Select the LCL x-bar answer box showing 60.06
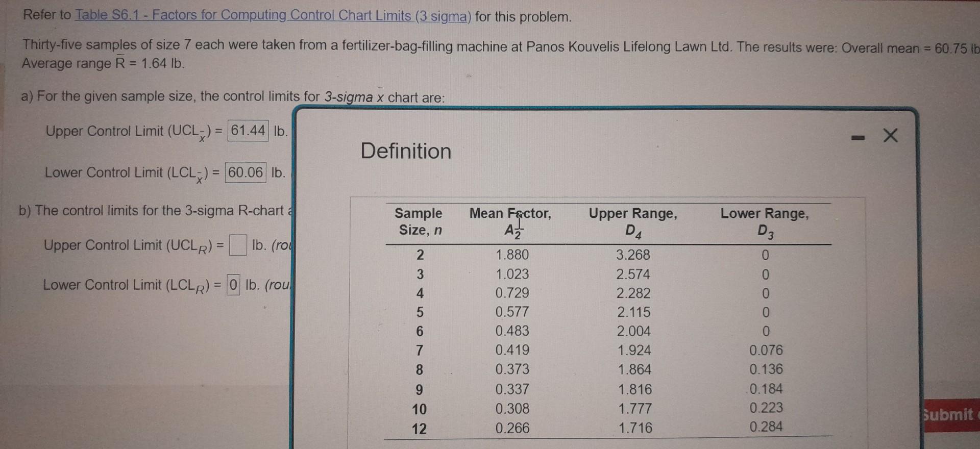This screenshot has height=449, width=980. pyautogui.click(x=246, y=172)
